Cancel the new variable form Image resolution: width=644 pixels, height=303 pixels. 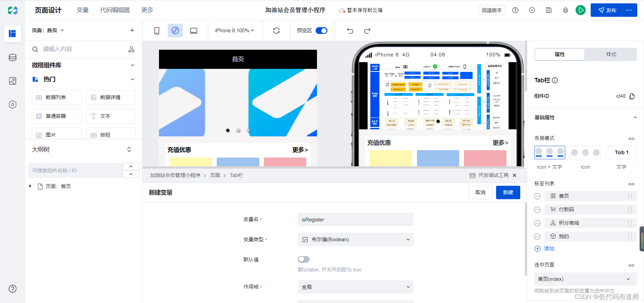click(x=480, y=192)
